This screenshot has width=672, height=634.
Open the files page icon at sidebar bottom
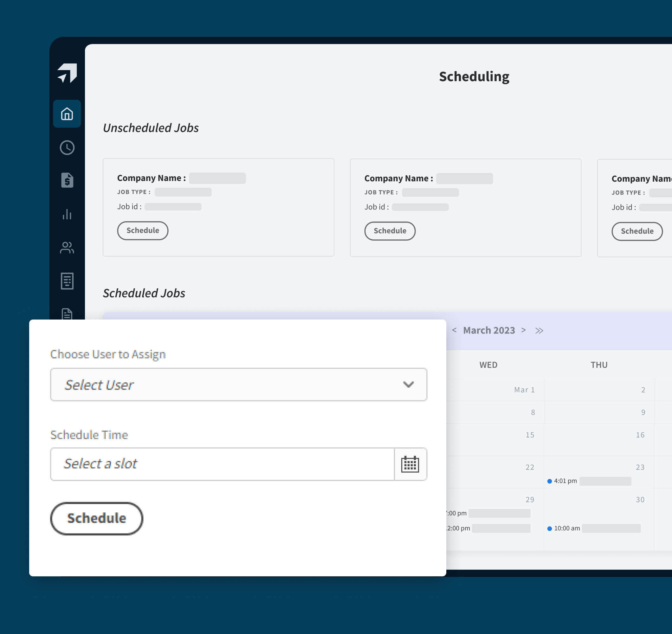point(67,314)
